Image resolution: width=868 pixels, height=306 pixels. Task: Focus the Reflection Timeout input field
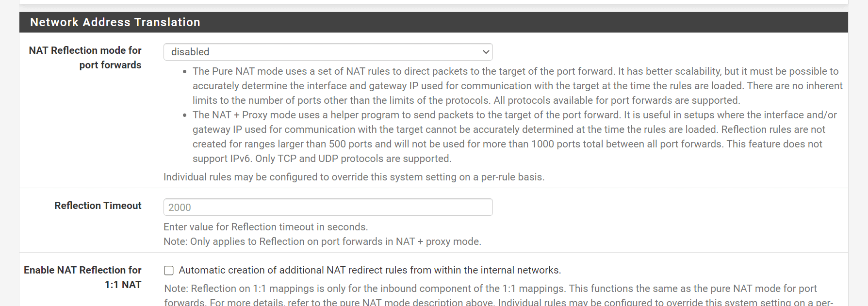click(328, 207)
